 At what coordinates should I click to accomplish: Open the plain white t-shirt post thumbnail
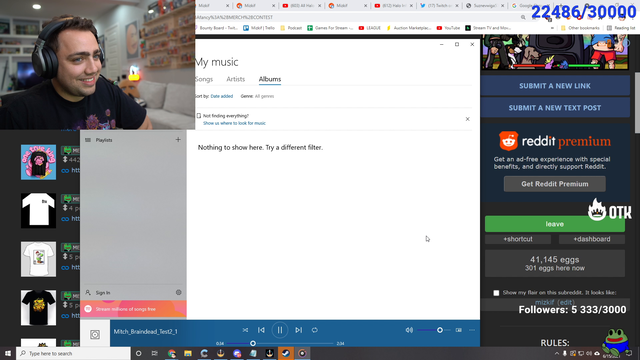[x=38, y=211]
